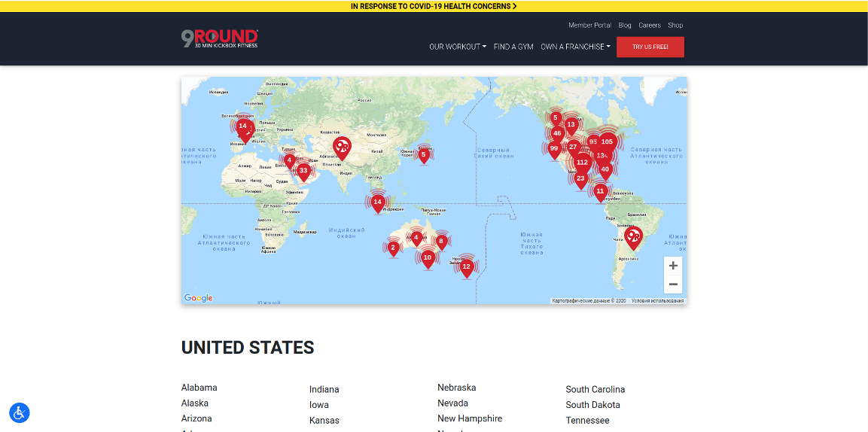Screen dimensions: 868x432
Task: Select cluster marker 105 in eastern US
Action: tap(607, 143)
